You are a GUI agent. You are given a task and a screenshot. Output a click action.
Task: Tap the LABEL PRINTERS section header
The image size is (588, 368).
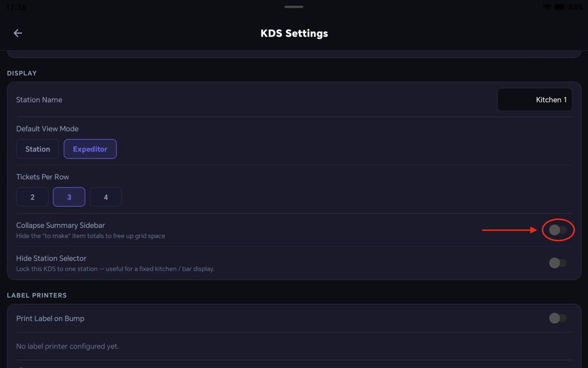point(37,295)
